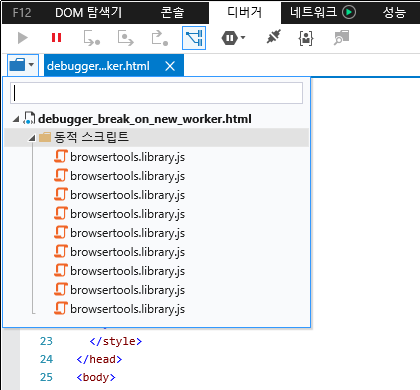Viewport: 420px width, 390px height.
Task: Click script icon of sixth browsertools.library.js
Action: 61,251
